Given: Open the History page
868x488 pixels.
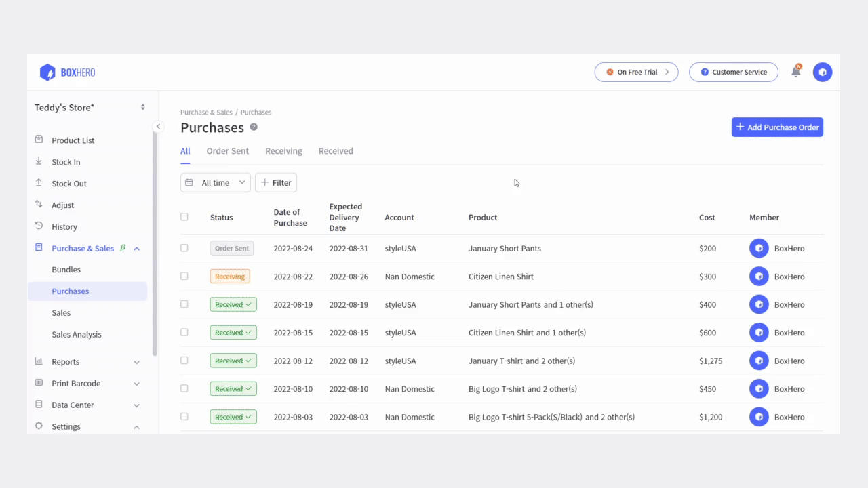Looking at the screenshot, I should point(64,227).
